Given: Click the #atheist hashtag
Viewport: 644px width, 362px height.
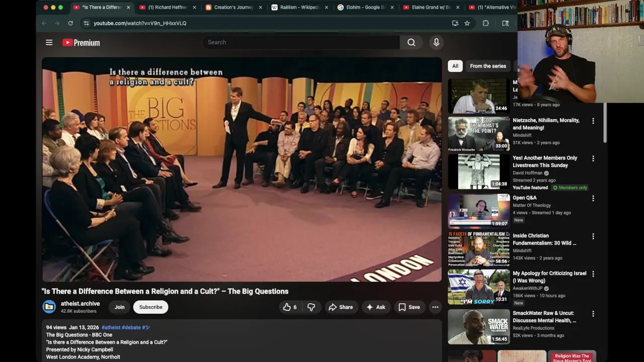Looking at the screenshot, I should point(111,327).
